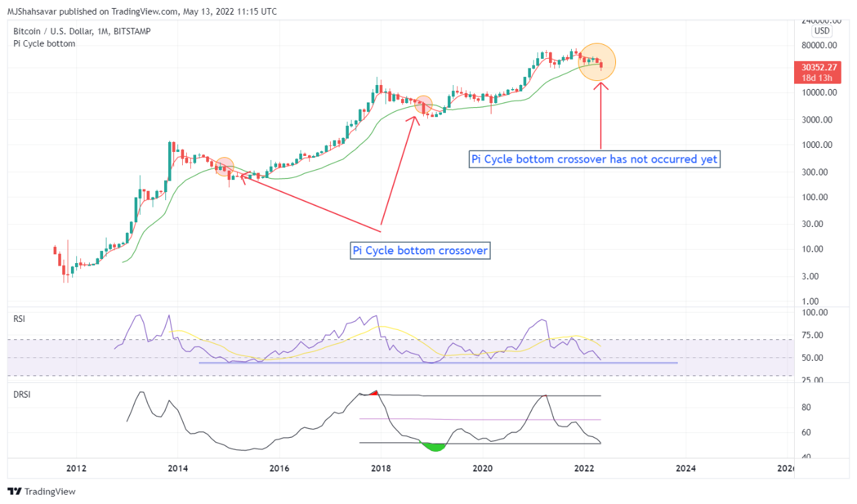Image resolution: width=857 pixels, height=504 pixels.
Task: Open the price scale context options
Action: click(813, 201)
